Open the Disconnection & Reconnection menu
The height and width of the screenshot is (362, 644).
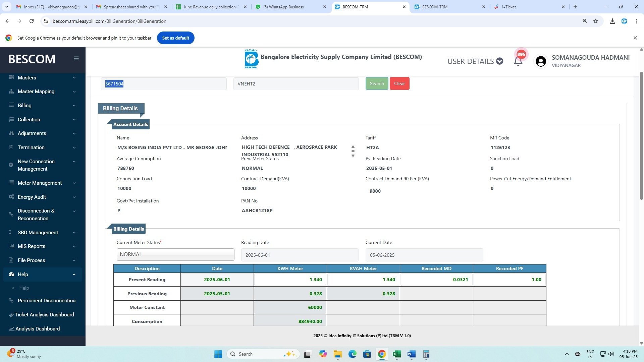coord(43,215)
